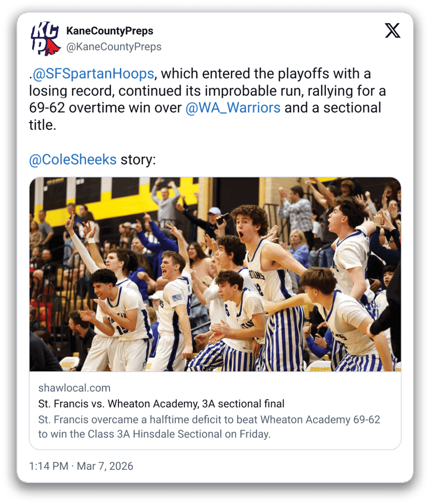Click the X logo icon

pyautogui.click(x=393, y=31)
